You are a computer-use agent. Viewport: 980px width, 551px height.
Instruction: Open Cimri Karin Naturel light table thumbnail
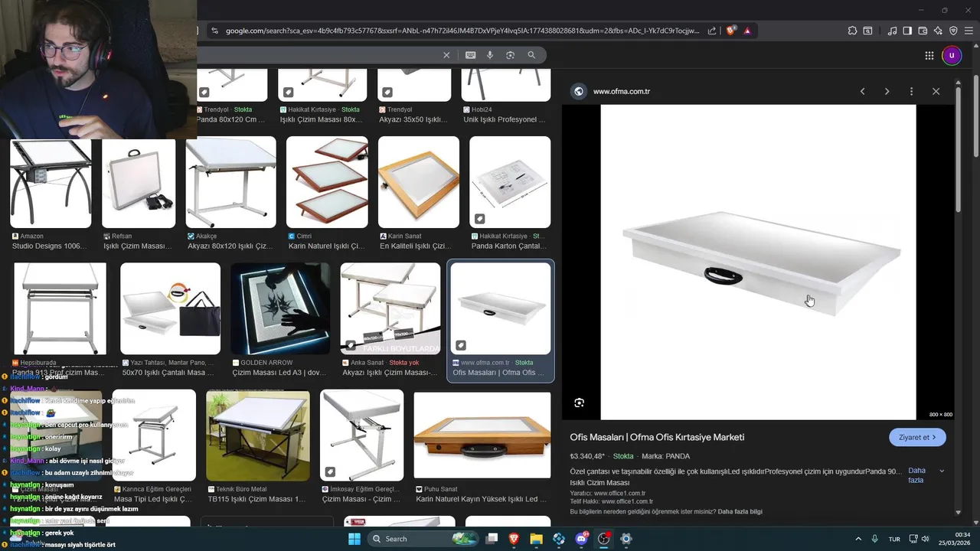[x=327, y=182]
